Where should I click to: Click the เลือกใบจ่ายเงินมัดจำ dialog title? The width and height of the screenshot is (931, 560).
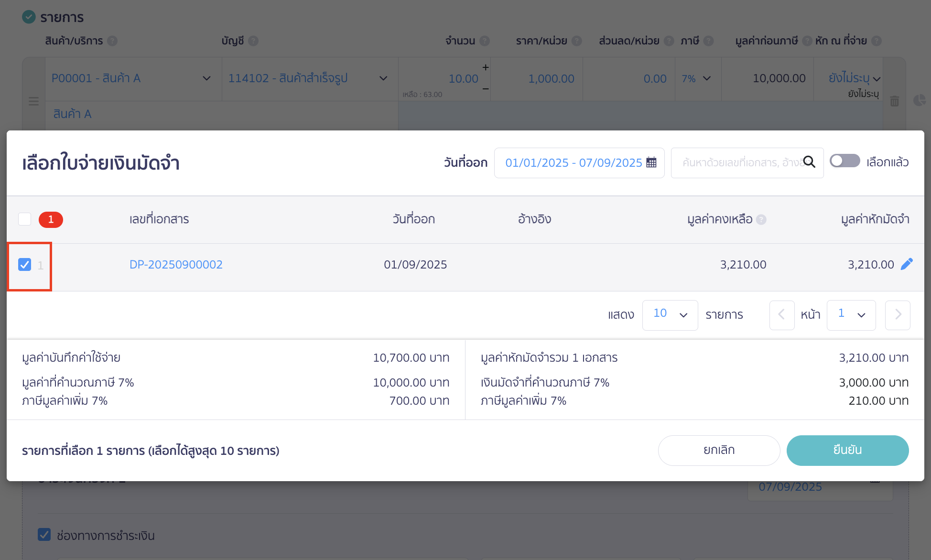click(x=101, y=163)
